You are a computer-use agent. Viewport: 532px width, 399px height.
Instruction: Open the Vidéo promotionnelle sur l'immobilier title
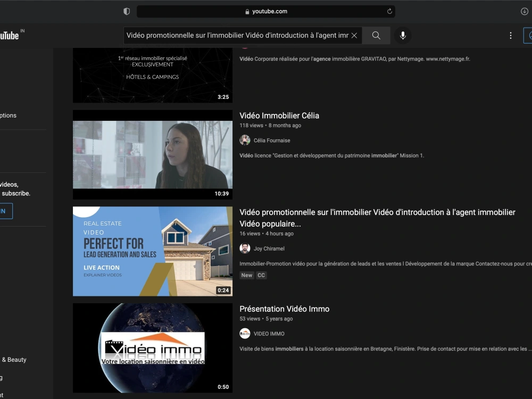tap(377, 218)
